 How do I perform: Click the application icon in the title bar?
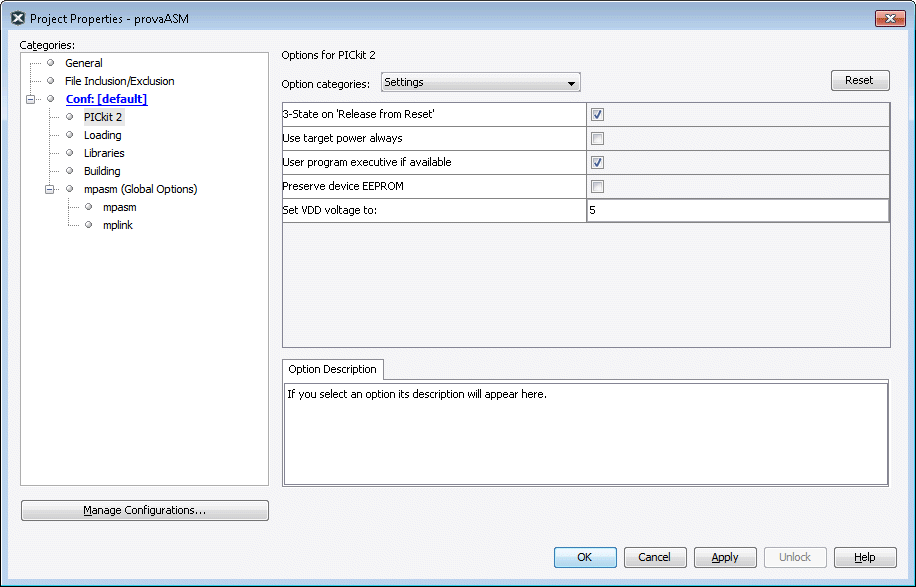coord(17,18)
